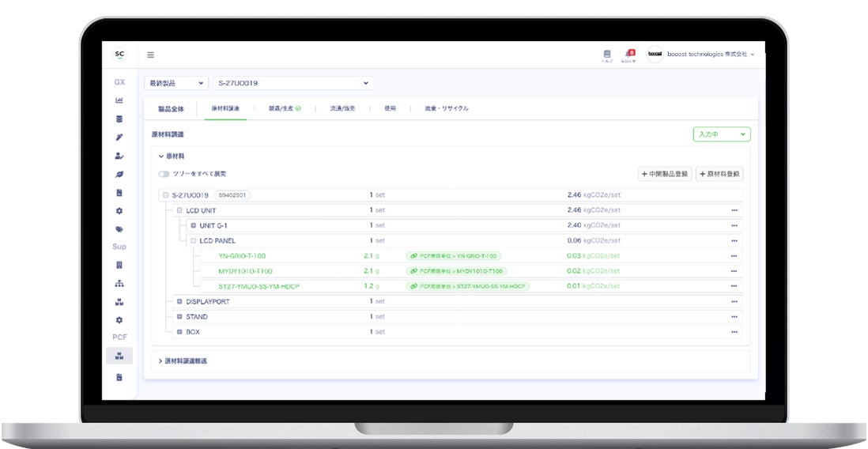Toggle the ツリーをすべて展開 switch
Viewport: 868px width, 449px height.
click(x=164, y=174)
